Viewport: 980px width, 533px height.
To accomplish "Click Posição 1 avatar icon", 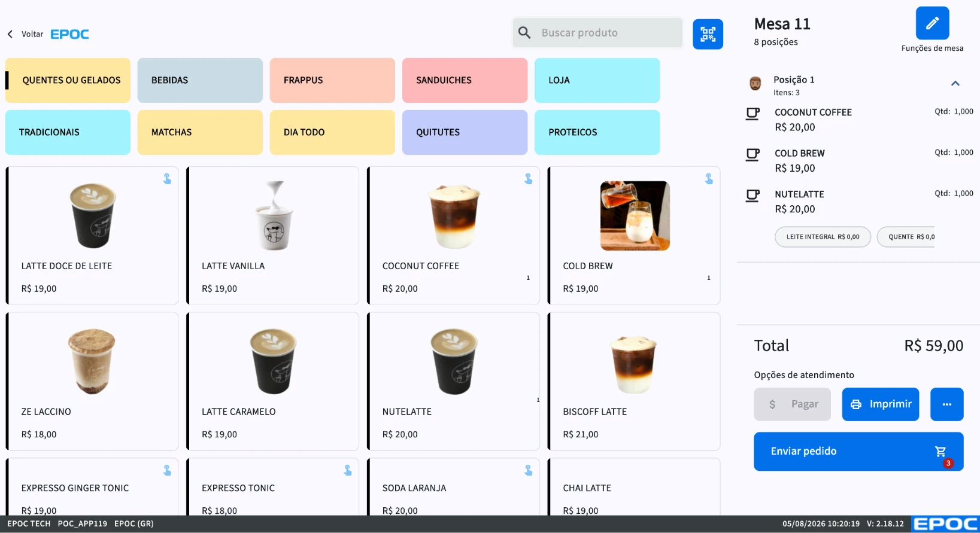I will (x=756, y=84).
